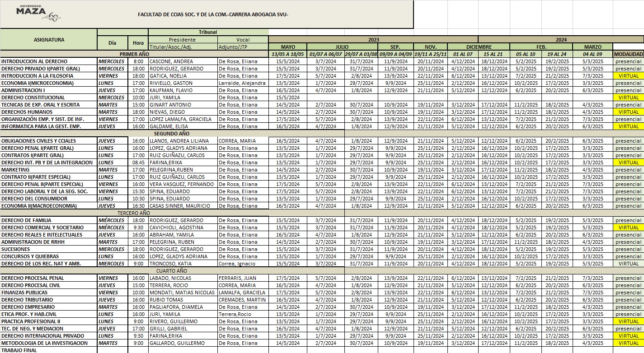Click the Universidad Maza logo

point(38,13)
